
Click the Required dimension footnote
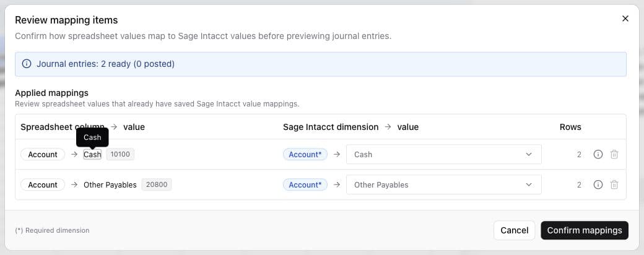(x=52, y=230)
